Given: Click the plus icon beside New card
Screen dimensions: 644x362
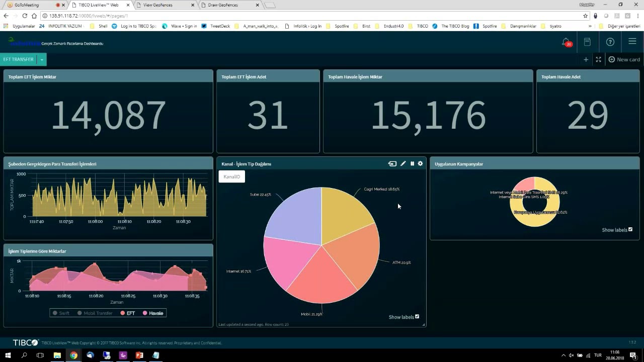Looking at the screenshot, I should (x=586, y=59).
